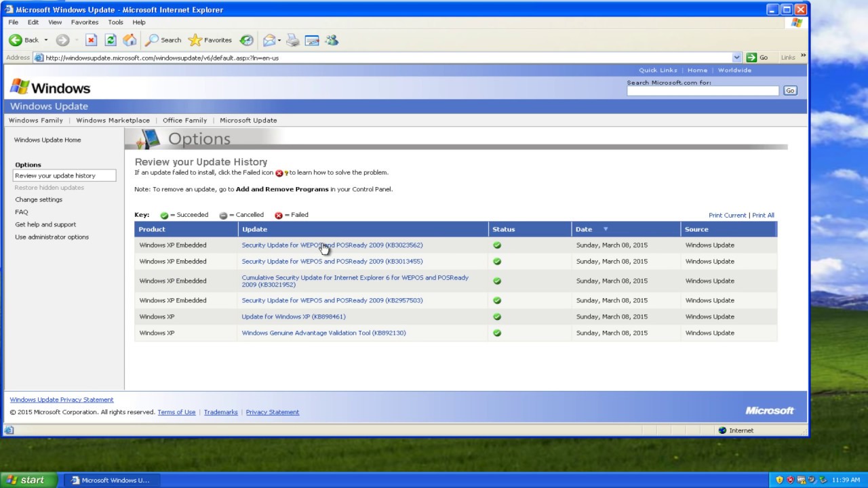Switch to Windows Marketplace tab

coord(113,121)
